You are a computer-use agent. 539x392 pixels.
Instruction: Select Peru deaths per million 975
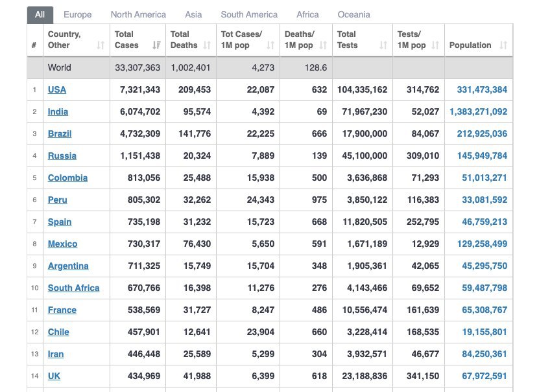tap(319, 200)
